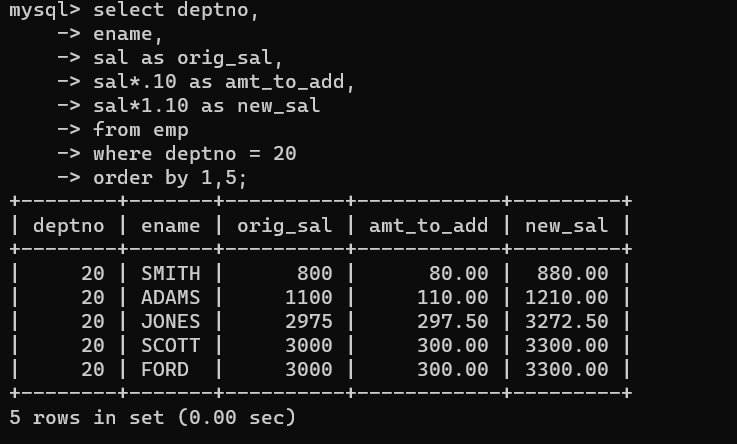Click the JONES name cell
737x444 pixels.
(171, 322)
